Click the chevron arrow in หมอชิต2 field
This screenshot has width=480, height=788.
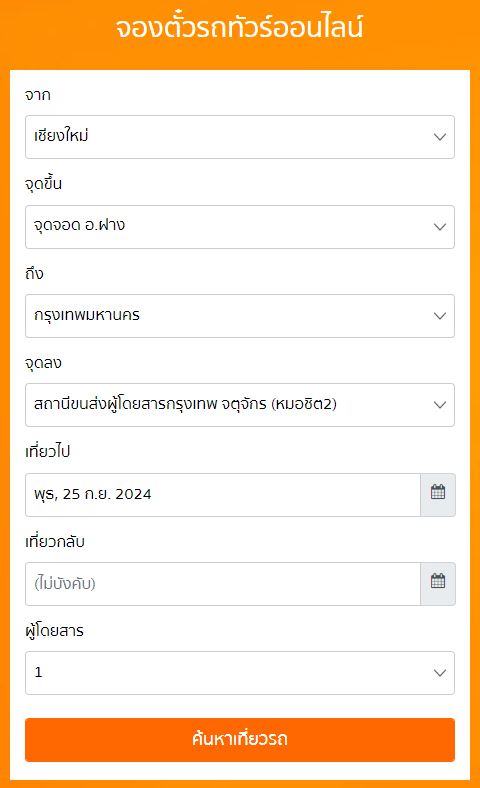440,405
